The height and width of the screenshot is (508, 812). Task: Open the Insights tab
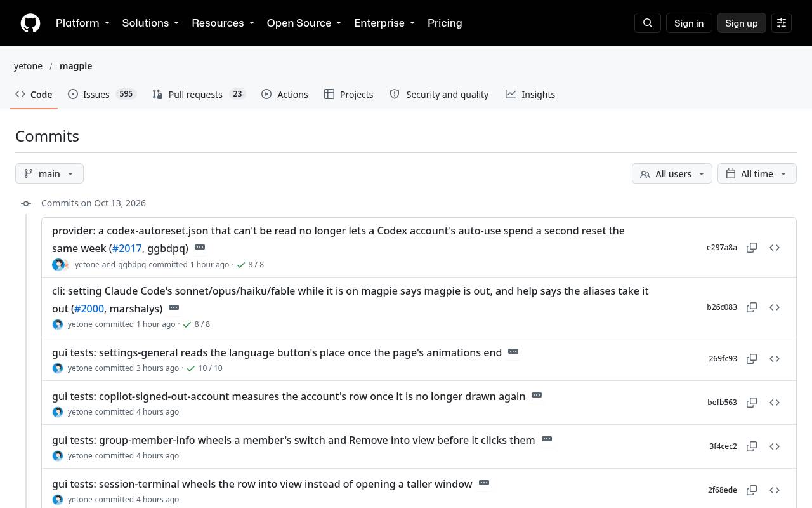530,94
